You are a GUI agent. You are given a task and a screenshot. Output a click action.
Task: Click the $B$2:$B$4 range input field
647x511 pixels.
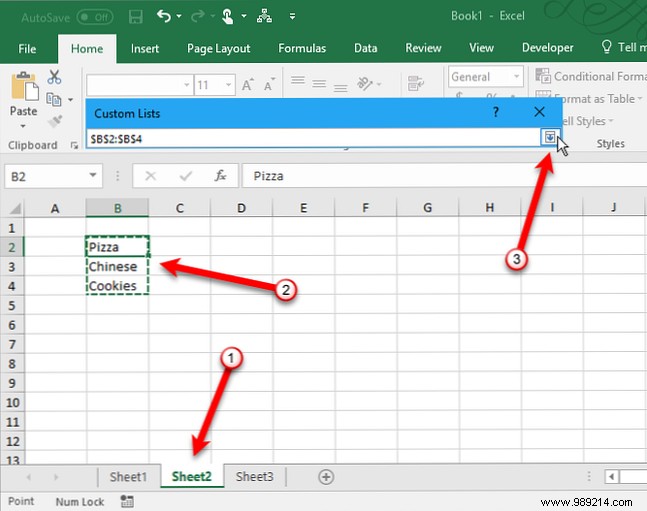[x=313, y=139]
